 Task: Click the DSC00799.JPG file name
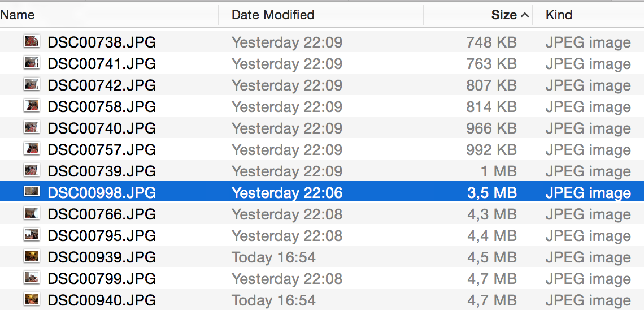(102, 278)
